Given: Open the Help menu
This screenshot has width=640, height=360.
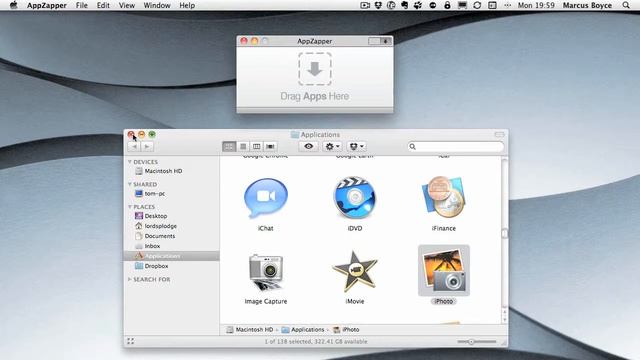Looking at the screenshot, I should [187, 5].
